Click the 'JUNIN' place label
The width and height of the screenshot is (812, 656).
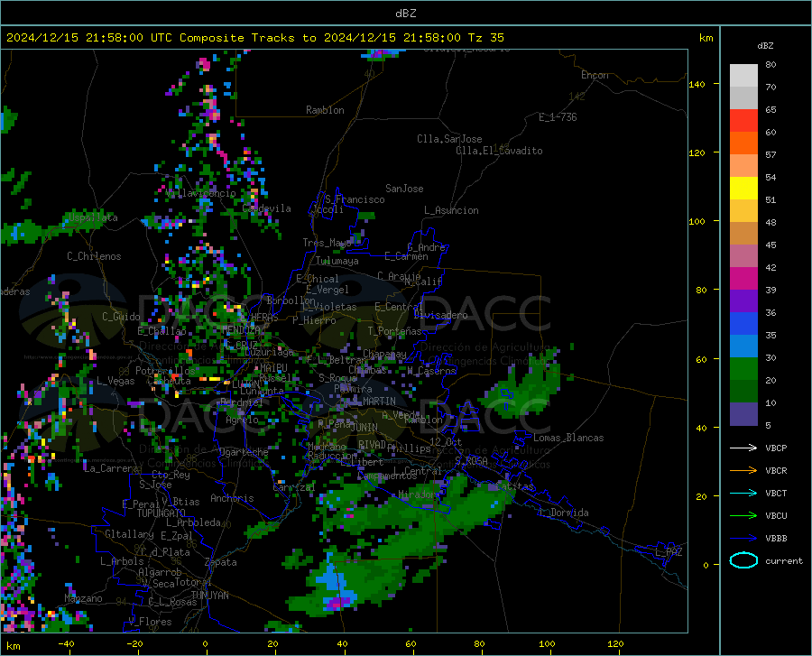click(x=364, y=427)
